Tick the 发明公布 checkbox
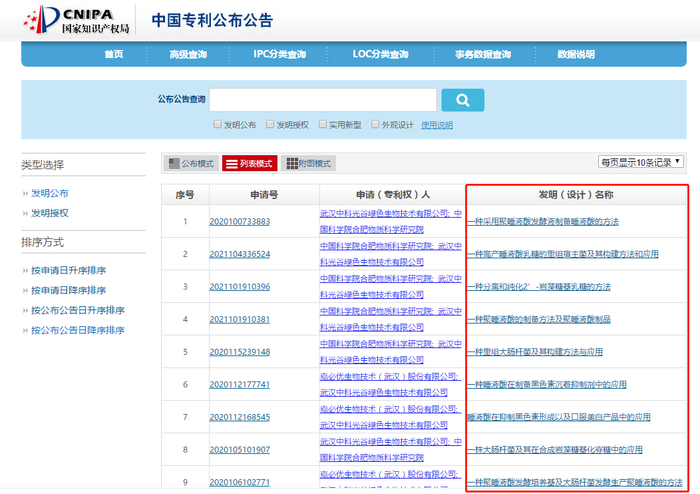 [217, 124]
